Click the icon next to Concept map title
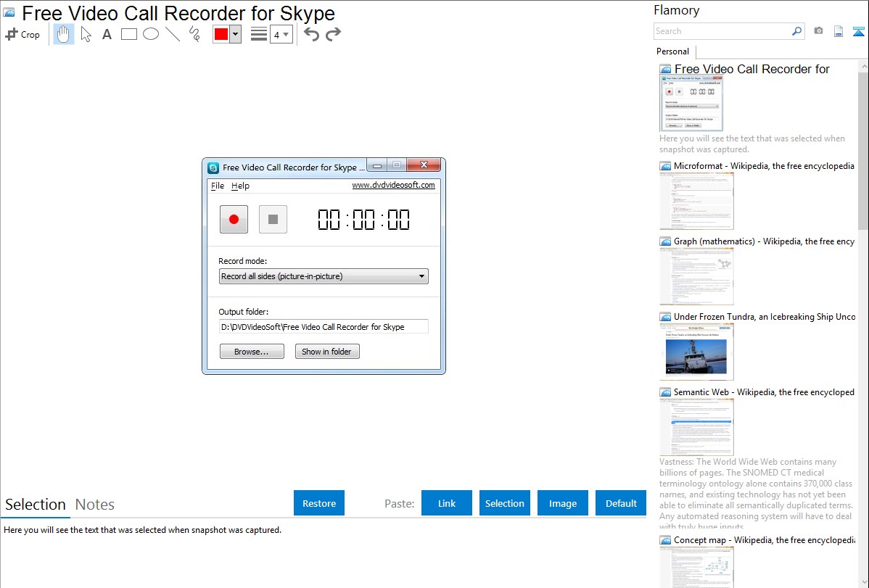Image resolution: width=869 pixels, height=588 pixels. click(x=666, y=539)
